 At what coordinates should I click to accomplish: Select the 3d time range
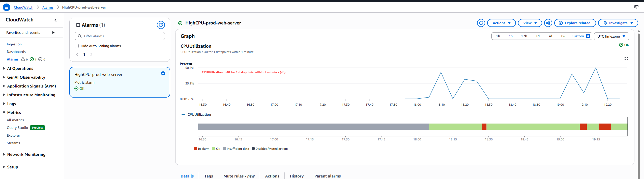550,36
